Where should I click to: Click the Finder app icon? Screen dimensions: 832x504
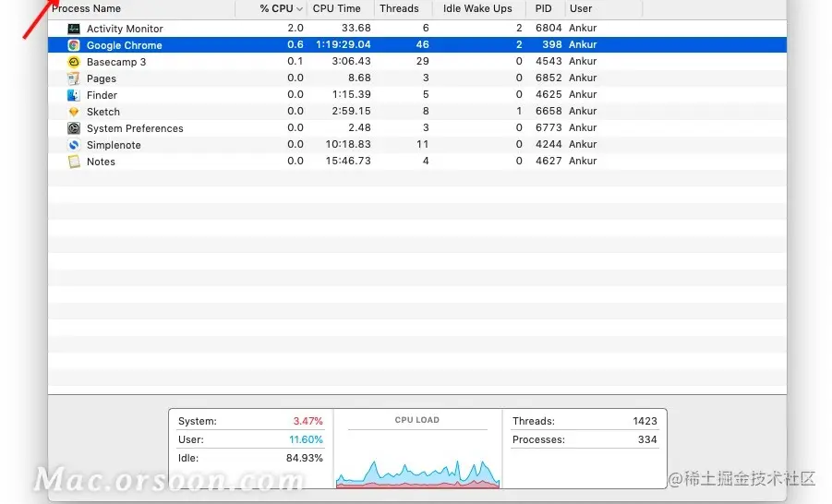point(74,95)
